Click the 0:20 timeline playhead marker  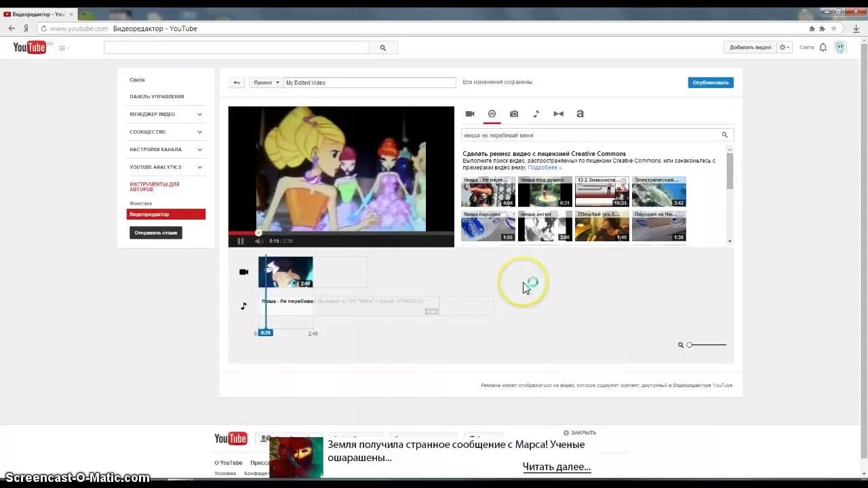(x=265, y=333)
